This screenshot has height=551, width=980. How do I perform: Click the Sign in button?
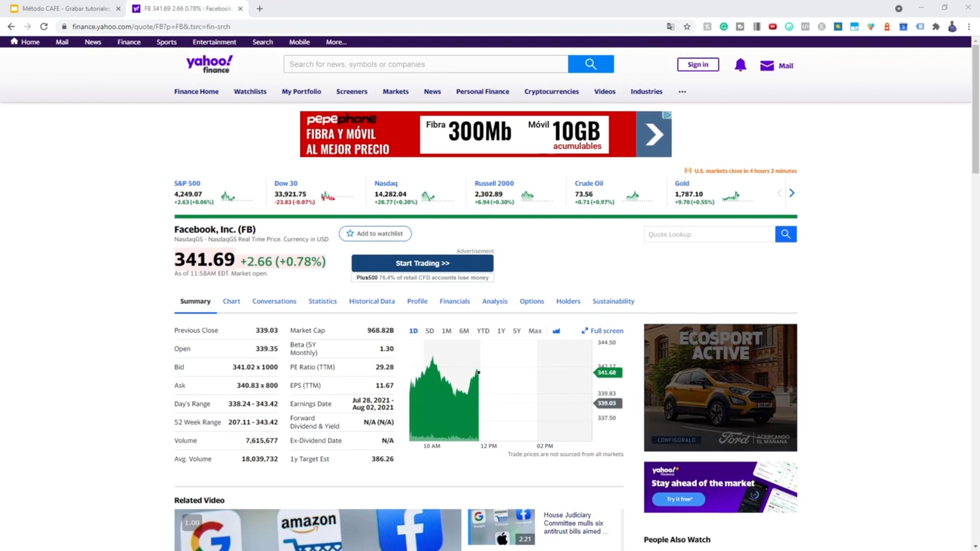[698, 65]
